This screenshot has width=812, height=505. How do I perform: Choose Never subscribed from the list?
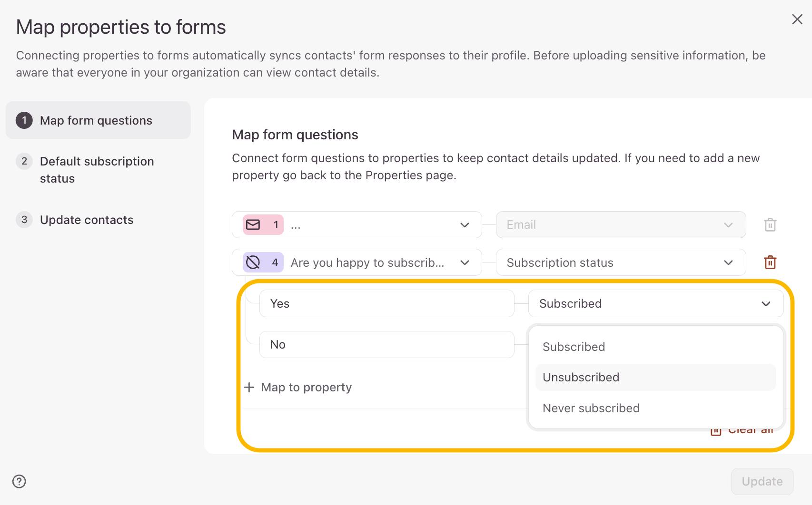coord(591,408)
